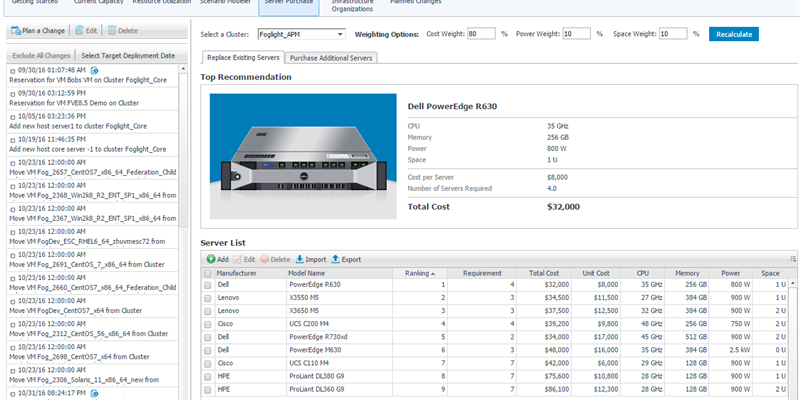Click the blue sync icon beside 09/30/16 01:07:48 AM

(x=94, y=70)
